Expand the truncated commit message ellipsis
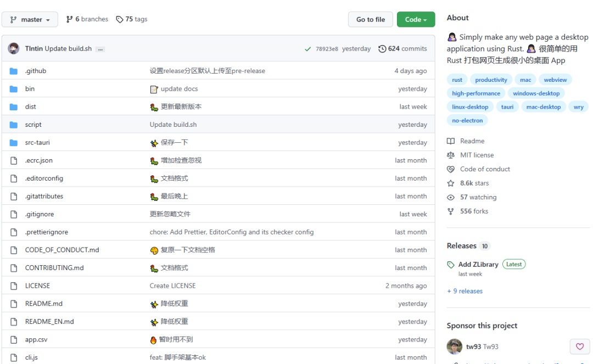 point(100,49)
